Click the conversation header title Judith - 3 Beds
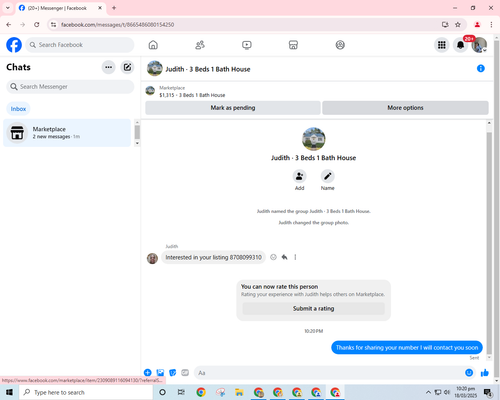This screenshot has width=500, height=400. 208,69
